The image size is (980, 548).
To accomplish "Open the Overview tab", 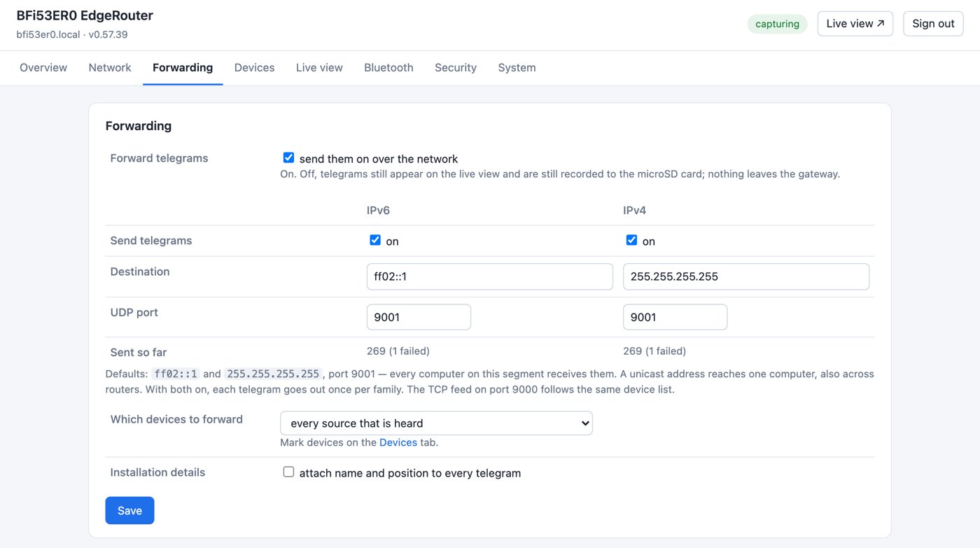I will pyautogui.click(x=43, y=68).
